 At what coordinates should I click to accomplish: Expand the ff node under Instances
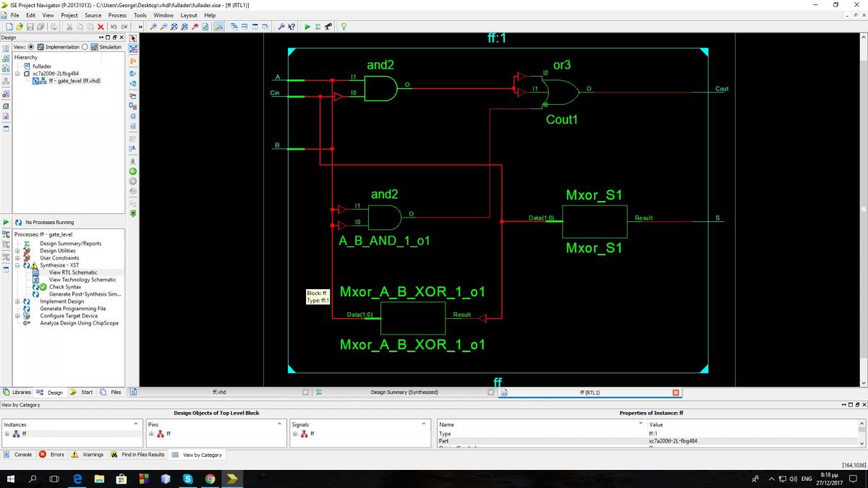point(7,434)
